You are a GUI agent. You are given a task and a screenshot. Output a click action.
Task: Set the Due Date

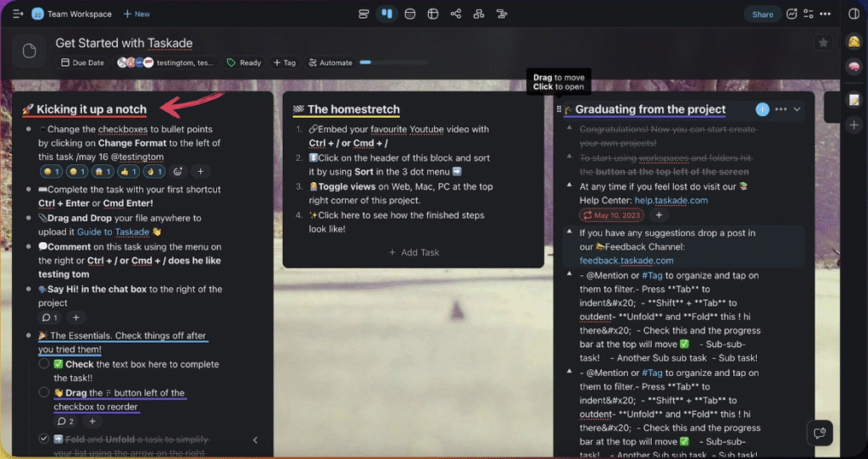[82, 63]
